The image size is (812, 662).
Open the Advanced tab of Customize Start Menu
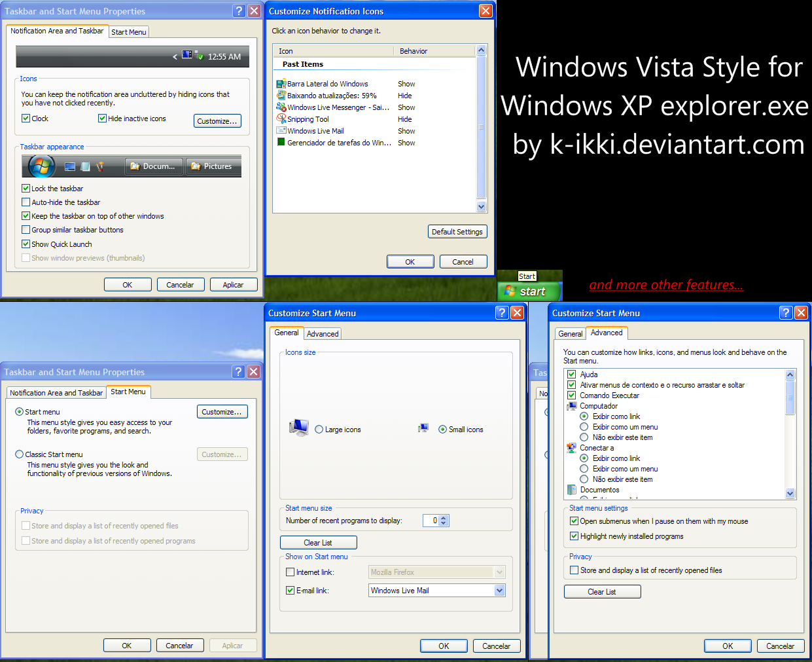pyautogui.click(x=322, y=333)
